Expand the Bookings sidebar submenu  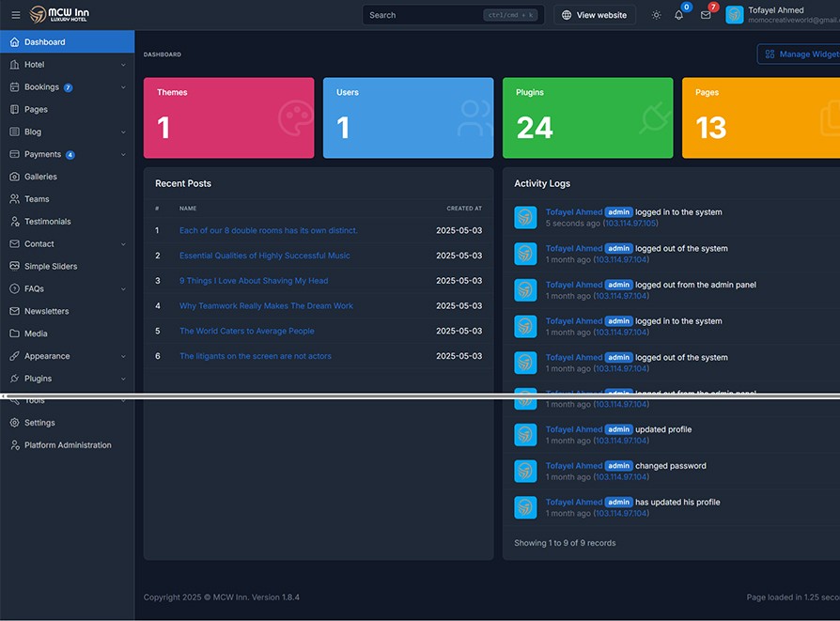coord(123,87)
